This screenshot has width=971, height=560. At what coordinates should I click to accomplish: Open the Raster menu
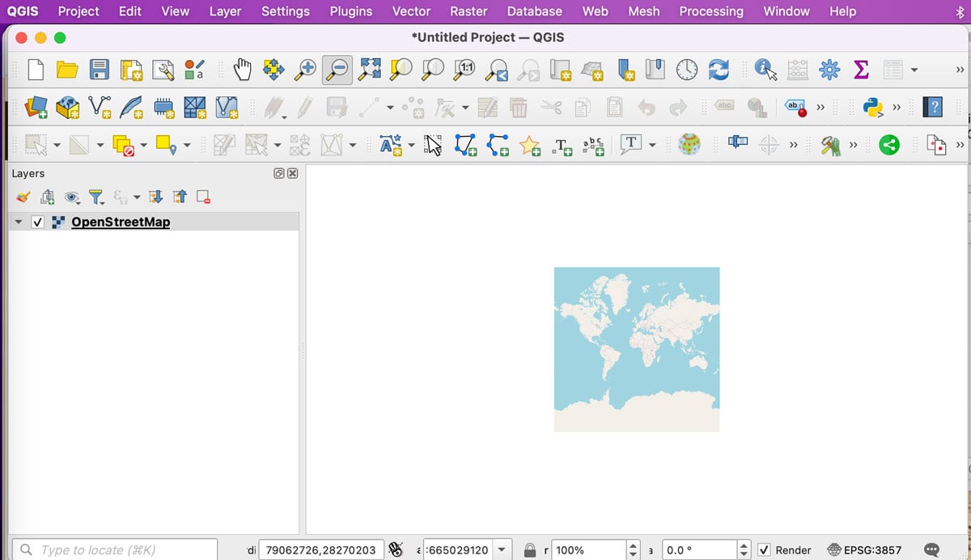(469, 11)
